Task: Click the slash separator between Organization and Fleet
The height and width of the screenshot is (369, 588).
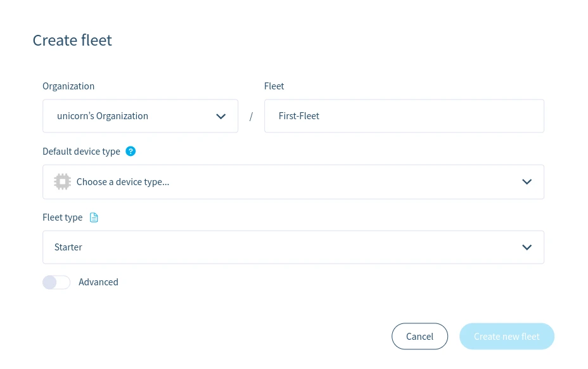Action: click(x=251, y=117)
